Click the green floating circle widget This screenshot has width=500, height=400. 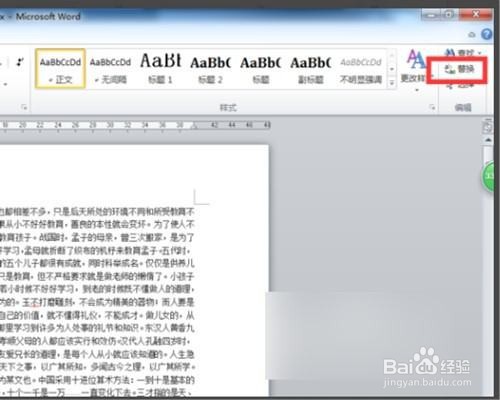[x=488, y=176]
